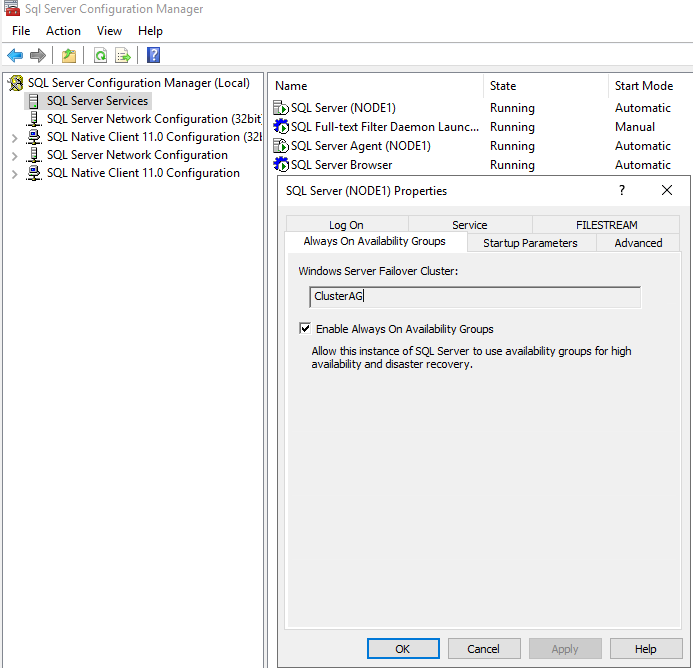Open the View menu

coord(109,31)
